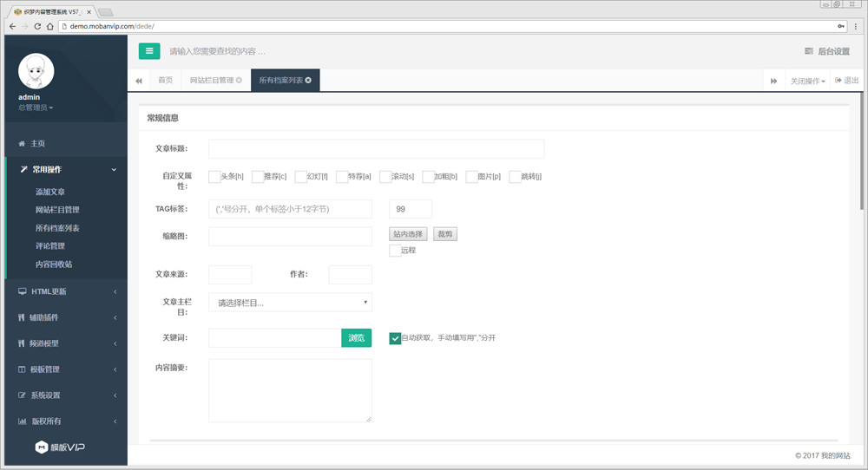Click the home icon beside 主页
Screen dimensions: 868x470
pos(22,144)
